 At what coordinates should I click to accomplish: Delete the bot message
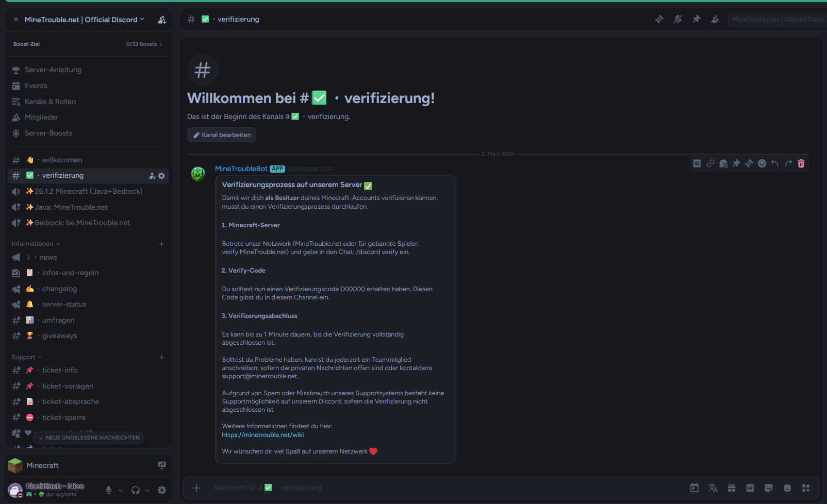pos(801,163)
